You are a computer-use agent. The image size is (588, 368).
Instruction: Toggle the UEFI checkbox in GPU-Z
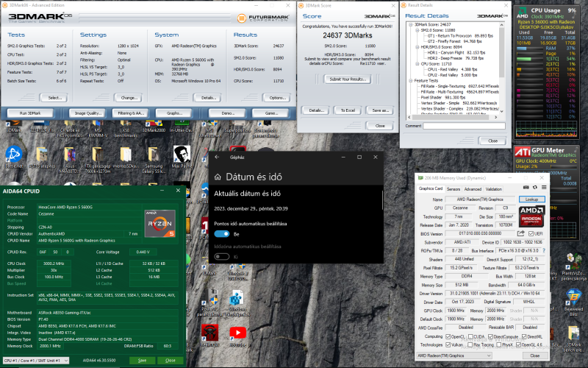[x=530, y=233]
